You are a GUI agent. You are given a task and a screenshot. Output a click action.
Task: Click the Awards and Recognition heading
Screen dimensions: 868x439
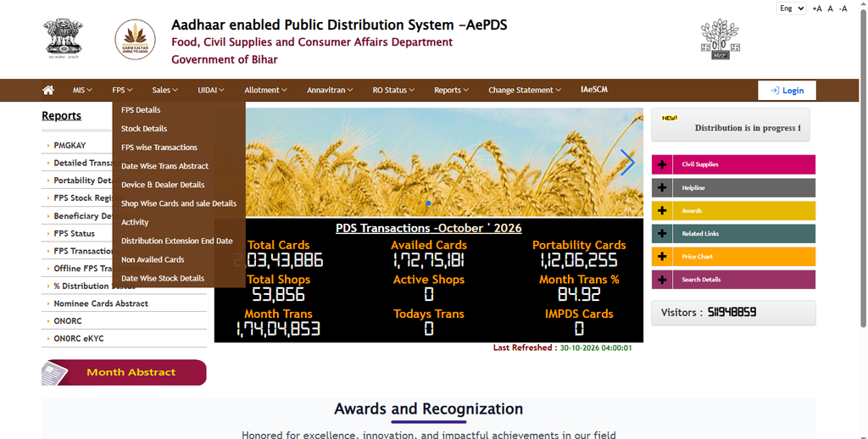(x=428, y=409)
